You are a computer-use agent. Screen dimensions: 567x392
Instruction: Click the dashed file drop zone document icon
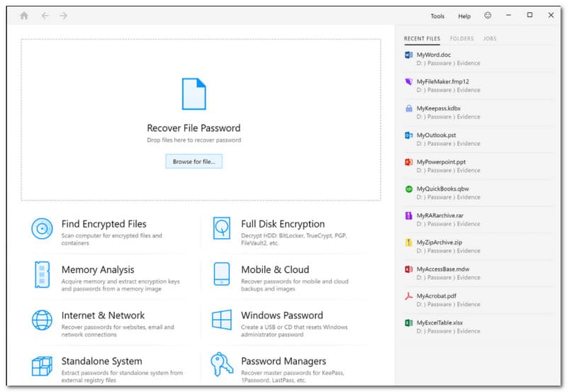point(193,94)
